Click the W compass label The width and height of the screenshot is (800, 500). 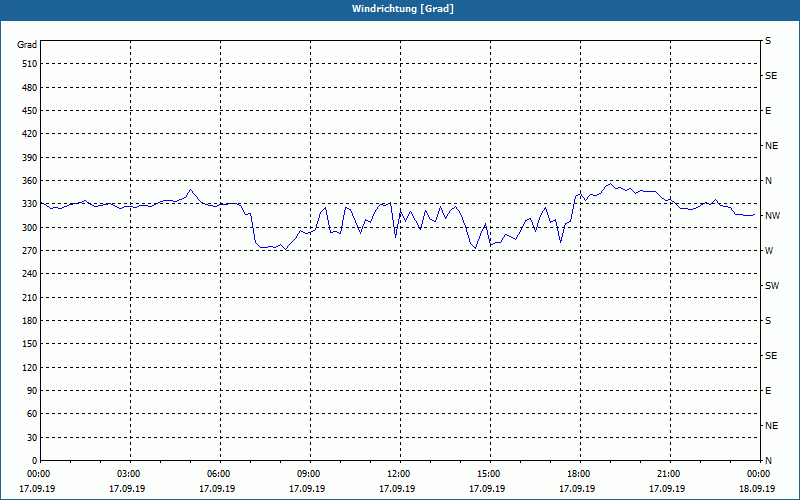(769, 251)
